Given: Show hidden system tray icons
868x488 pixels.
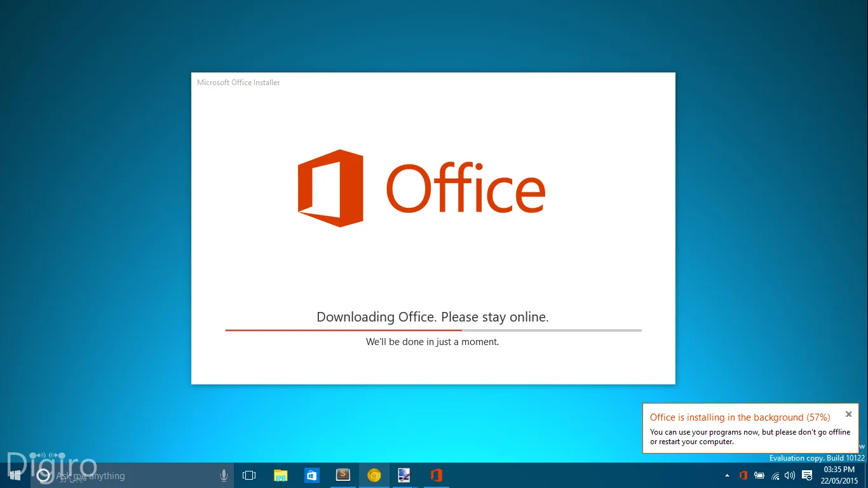Looking at the screenshot, I should click(728, 475).
